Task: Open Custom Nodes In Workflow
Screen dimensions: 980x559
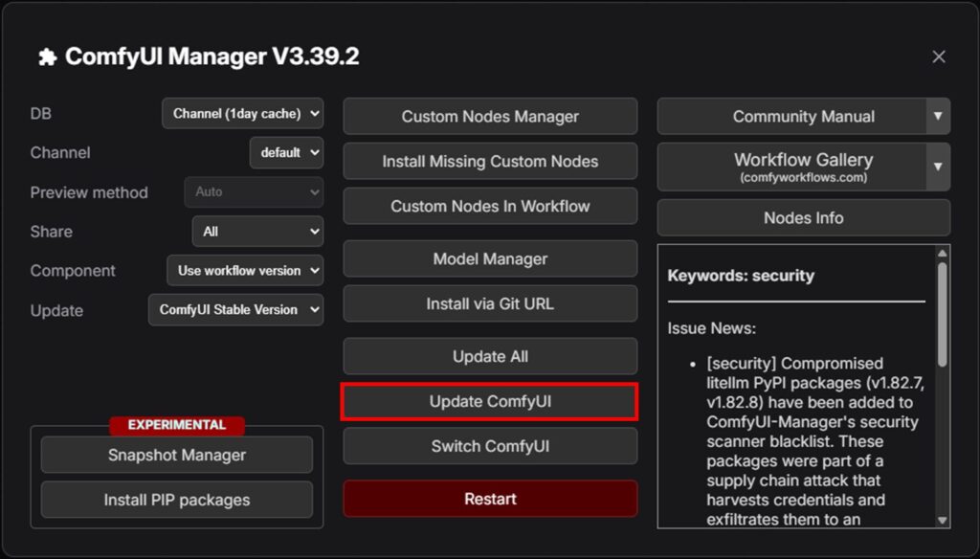Action: (490, 206)
